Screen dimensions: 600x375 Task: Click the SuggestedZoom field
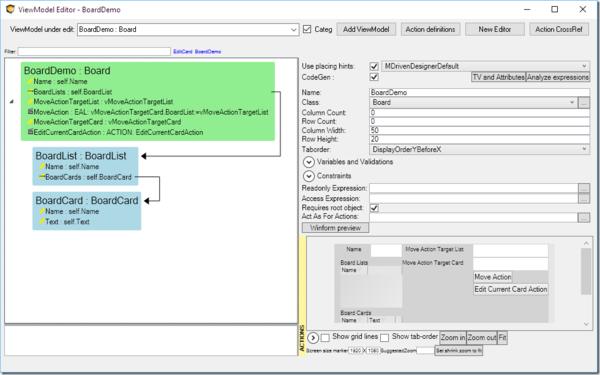click(x=425, y=351)
